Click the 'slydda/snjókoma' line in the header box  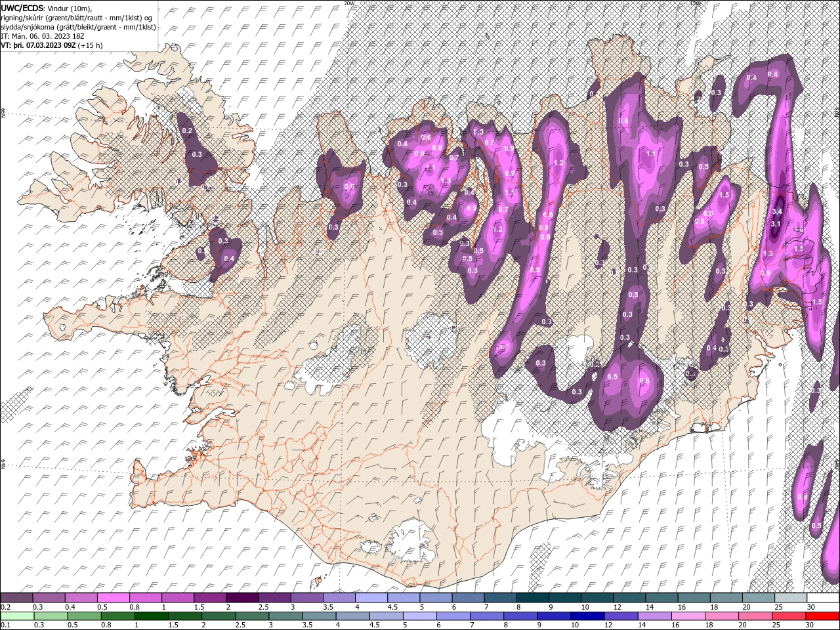pos(78,27)
